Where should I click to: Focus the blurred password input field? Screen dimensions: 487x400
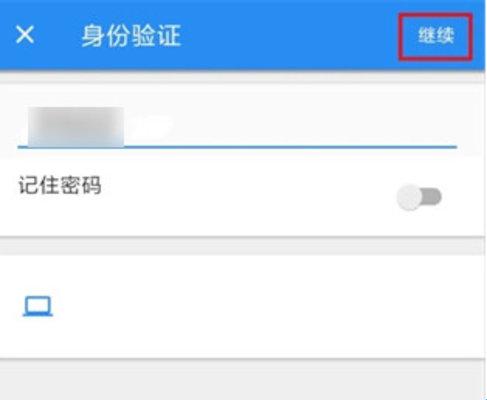[237, 127]
